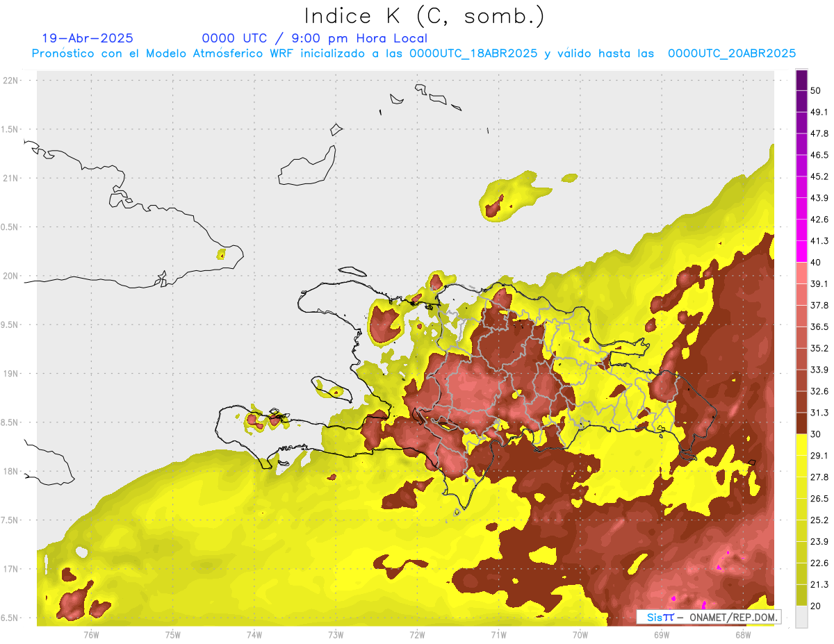Click the color scale value '33.9'
The width and height of the screenshot is (834, 644).
point(819,370)
